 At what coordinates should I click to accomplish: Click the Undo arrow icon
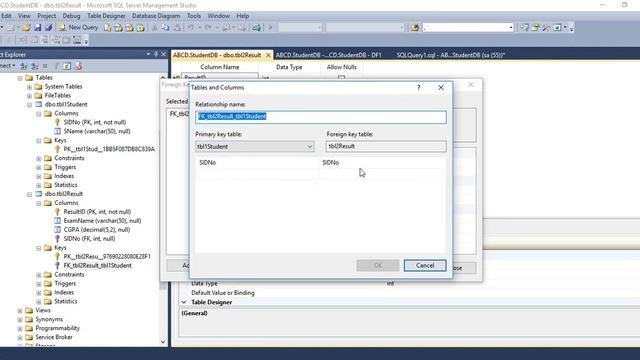(191, 28)
